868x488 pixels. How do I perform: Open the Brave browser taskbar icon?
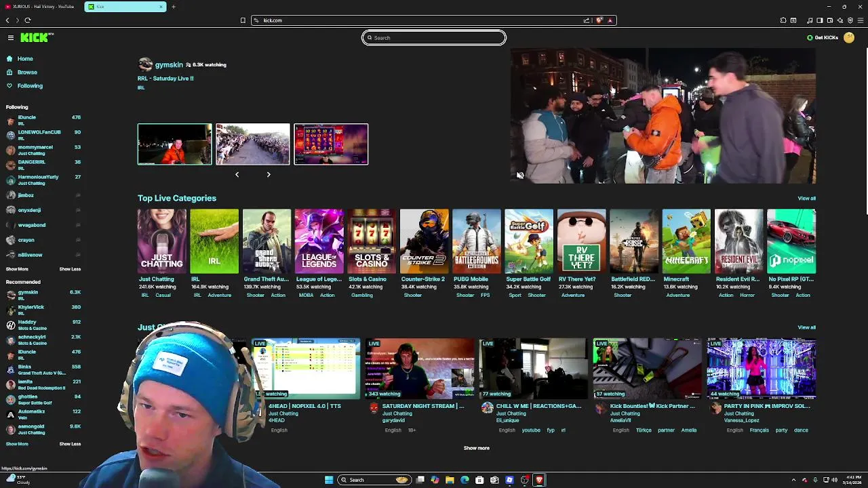539,480
